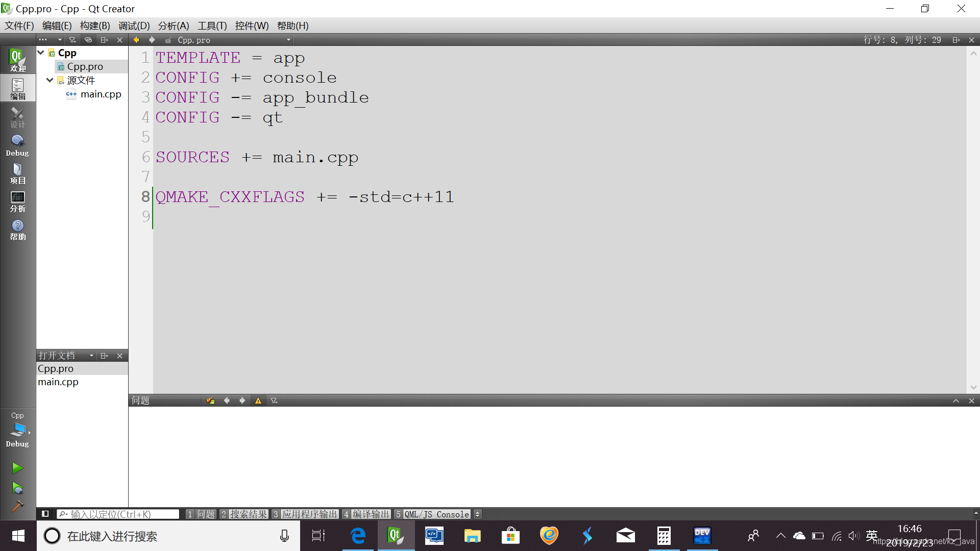Open the Welcome mode in the sidebar
Image resolution: width=980 pixels, height=551 pixels.
click(x=18, y=60)
